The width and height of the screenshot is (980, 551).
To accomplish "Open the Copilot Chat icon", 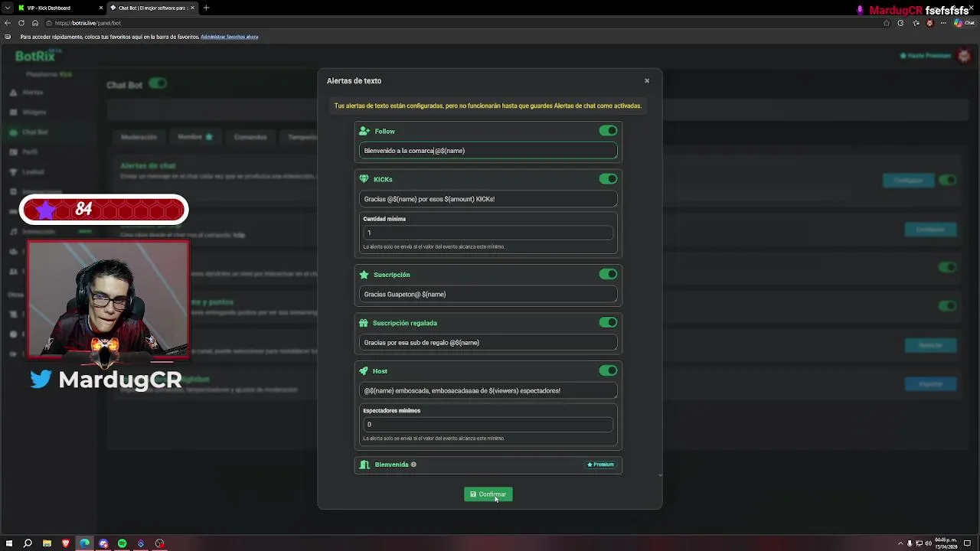I will pos(957,23).
